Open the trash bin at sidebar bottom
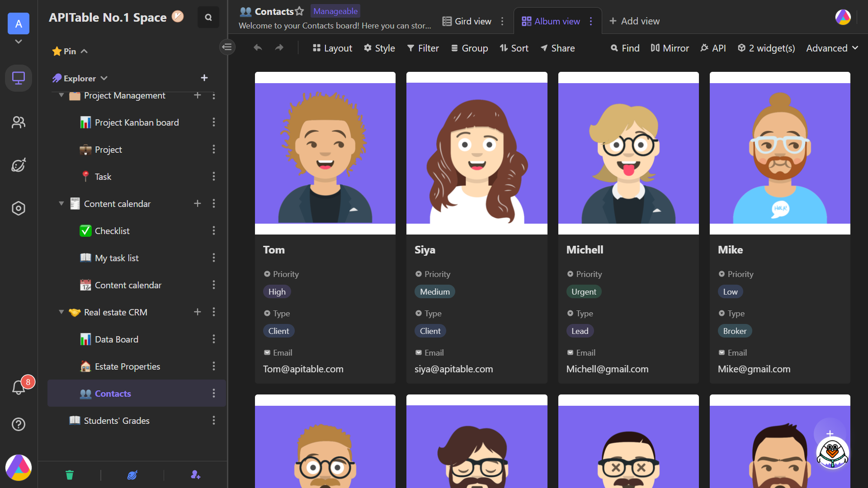The height and width of the screenshot is (488, 868). (x=69, y=475)
